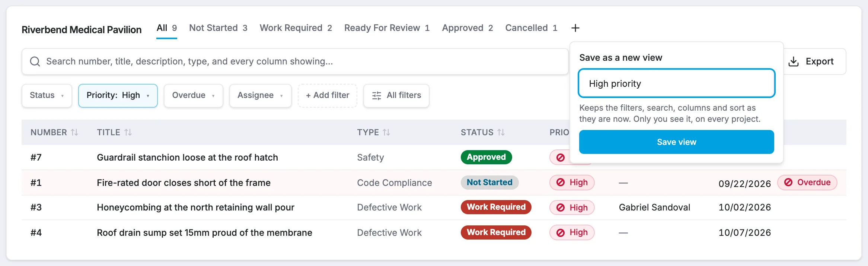Click the Overdue badge on row #1
Screen dimensions: 868x266
[807, 183]
